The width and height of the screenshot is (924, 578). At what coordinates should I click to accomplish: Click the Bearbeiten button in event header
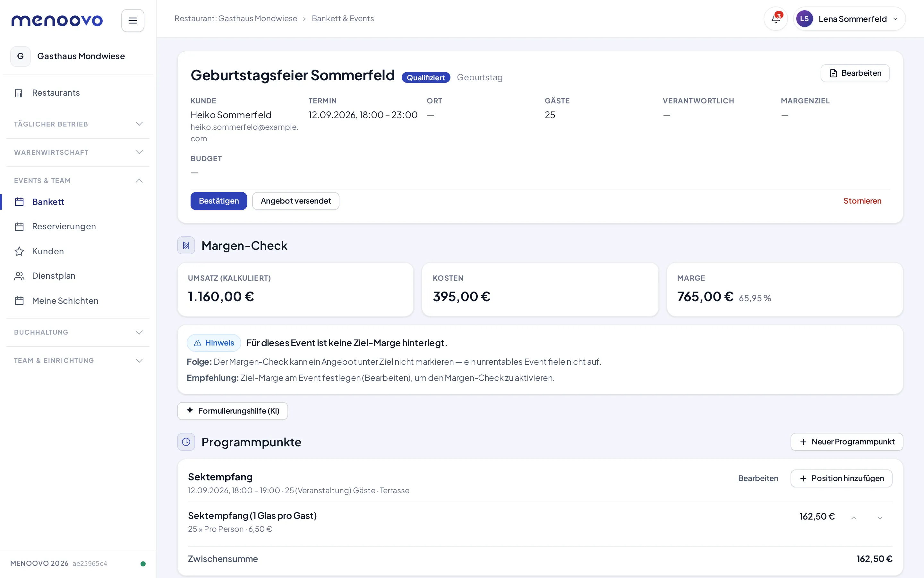pyautogui.click(x=855, y=73)
